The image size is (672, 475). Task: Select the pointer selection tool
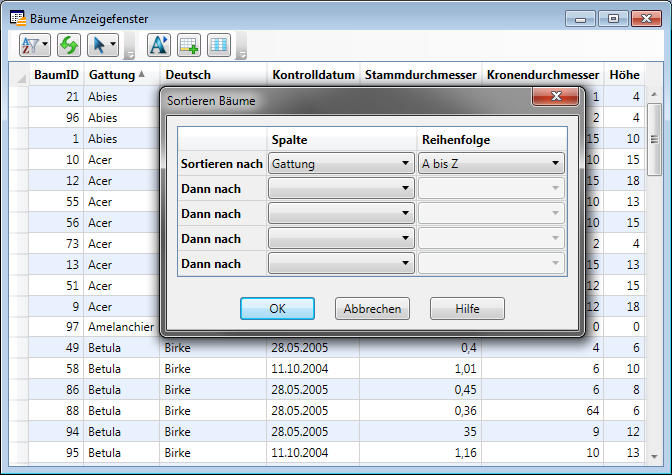[103, 45]
